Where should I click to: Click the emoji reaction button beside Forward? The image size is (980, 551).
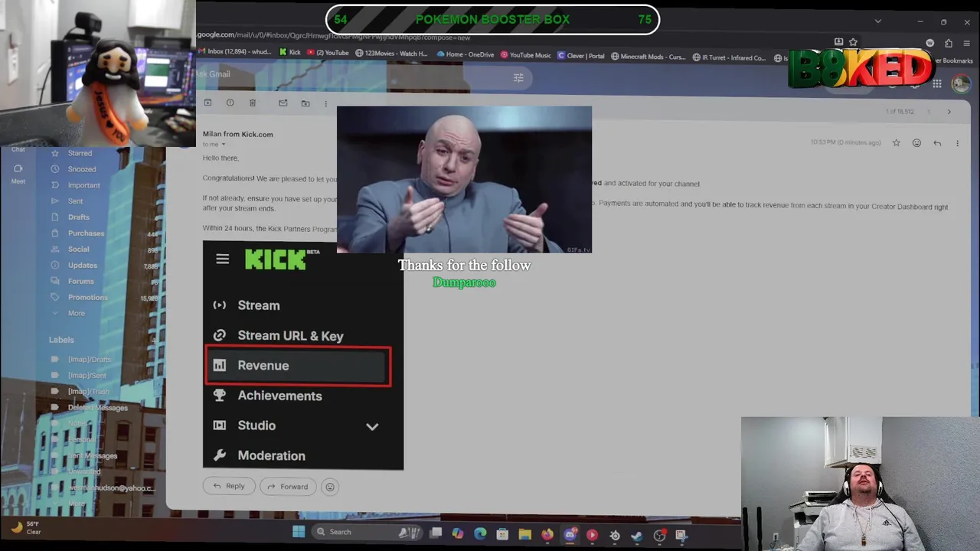[330, 487]
